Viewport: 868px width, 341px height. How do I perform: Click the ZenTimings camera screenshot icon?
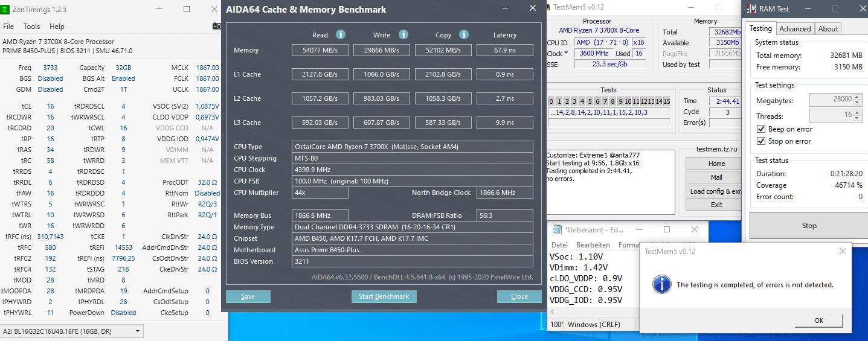point(217,27)
